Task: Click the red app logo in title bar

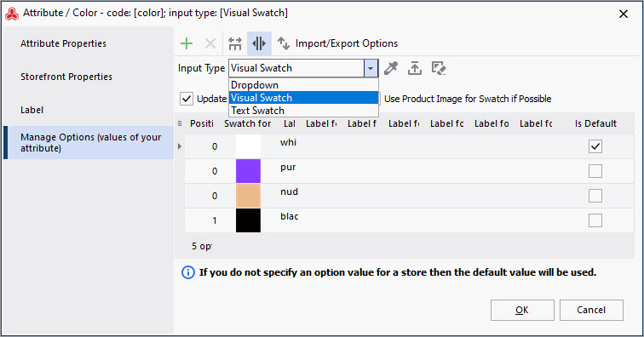Action: pos(12,13)
